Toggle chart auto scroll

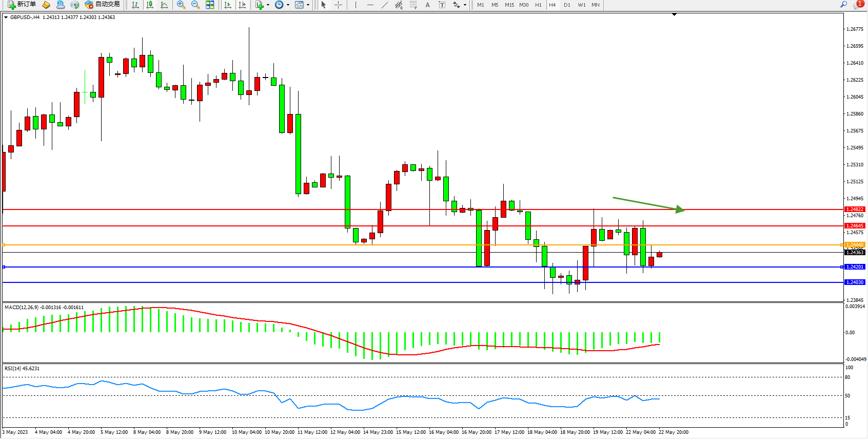coord(228,5)
